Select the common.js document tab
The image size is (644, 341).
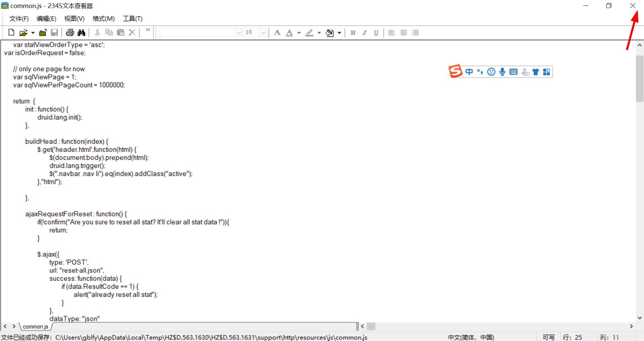click(36, 327)
